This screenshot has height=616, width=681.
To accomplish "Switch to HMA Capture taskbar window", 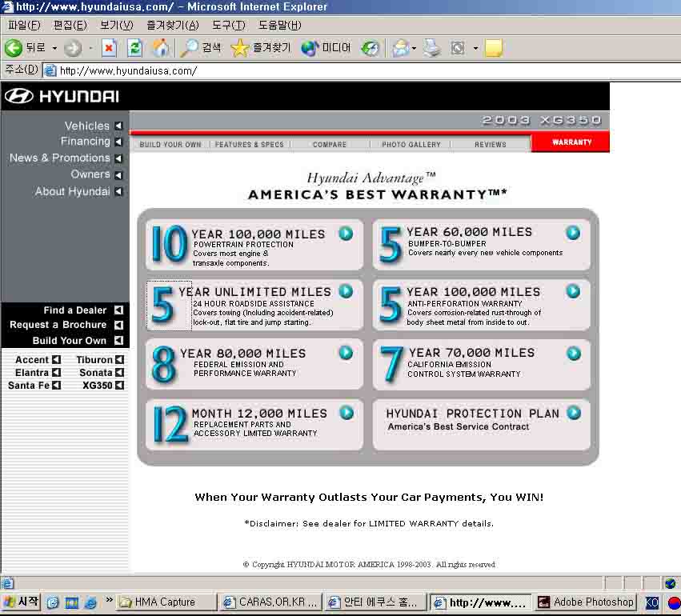I will pyautogui.click(x=166, y=602).
